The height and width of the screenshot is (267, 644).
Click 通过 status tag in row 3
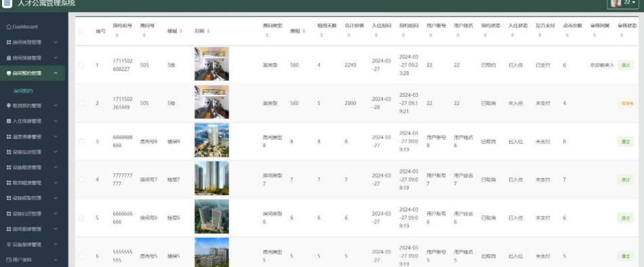point(625,142)
